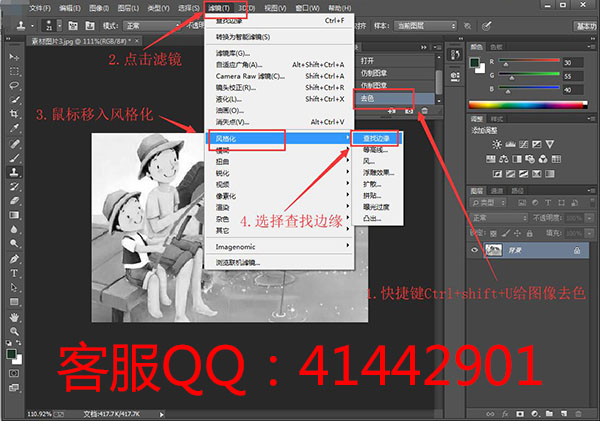
Task: Select the Path Selection tool
Action: click(x=14, y=287)
